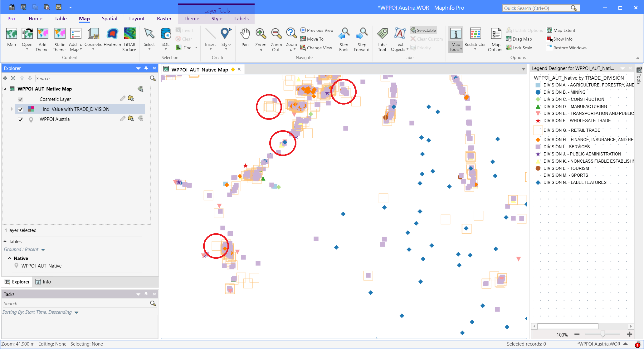Click the Map Extent button
Screen dimensions: 644x349
(x=561, y=30)
